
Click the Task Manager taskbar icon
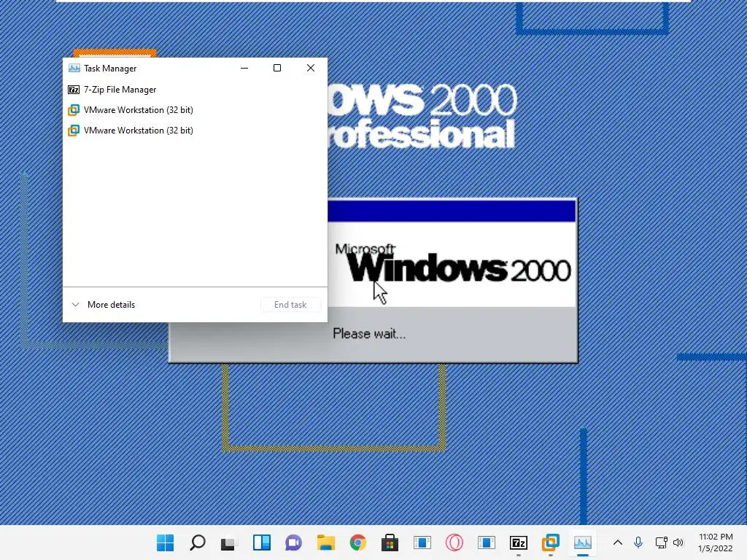tap(583, 542)
